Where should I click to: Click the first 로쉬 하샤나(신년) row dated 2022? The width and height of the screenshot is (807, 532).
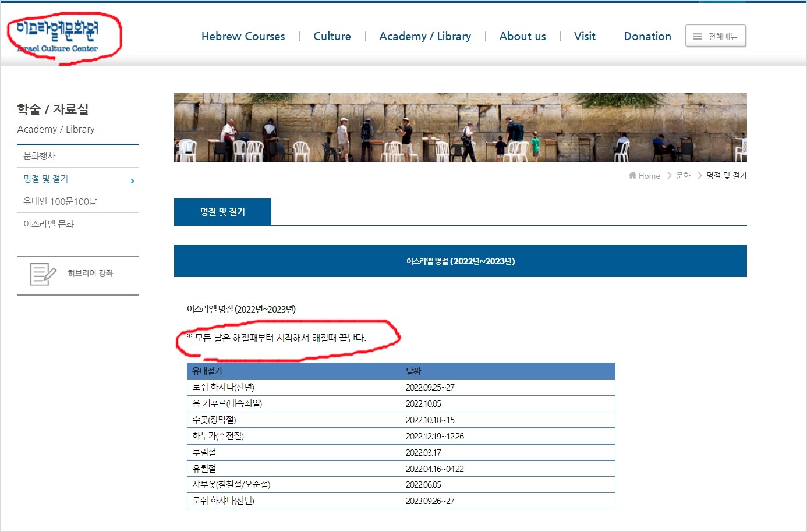tap(401, 388)
